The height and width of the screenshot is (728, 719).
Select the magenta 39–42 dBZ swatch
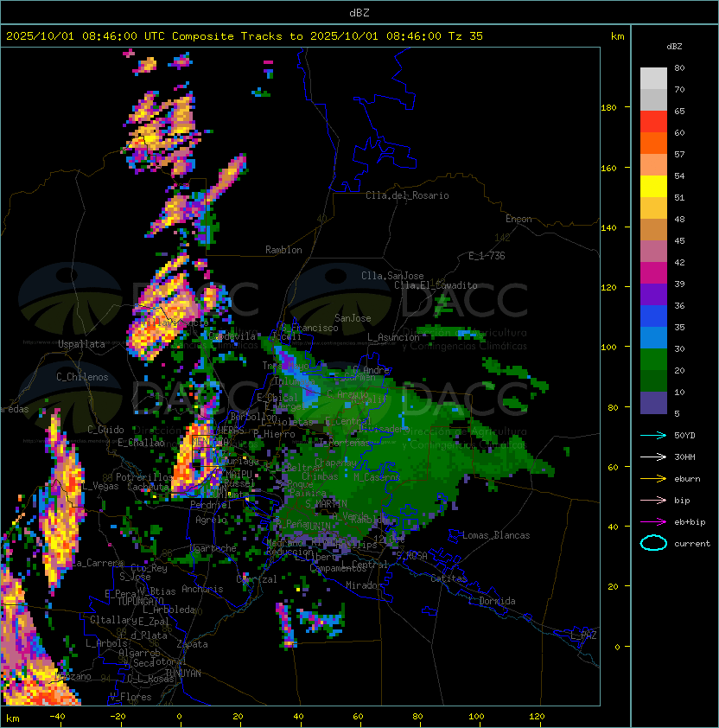point(653,273)
